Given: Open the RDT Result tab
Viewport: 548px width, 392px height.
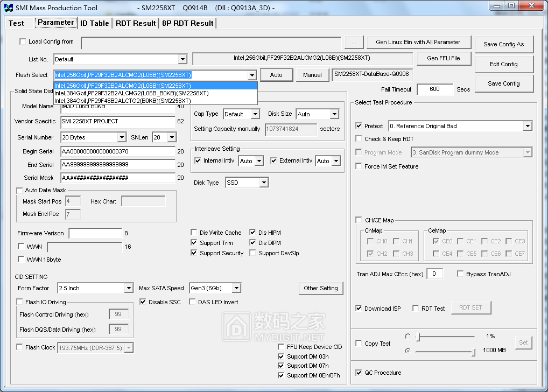Looking at the screenshot, I should [136, 23].
